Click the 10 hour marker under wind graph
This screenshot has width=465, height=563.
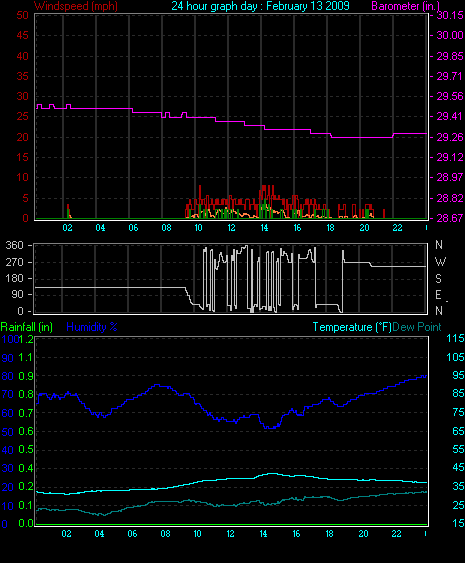click(x=198, y=228)
